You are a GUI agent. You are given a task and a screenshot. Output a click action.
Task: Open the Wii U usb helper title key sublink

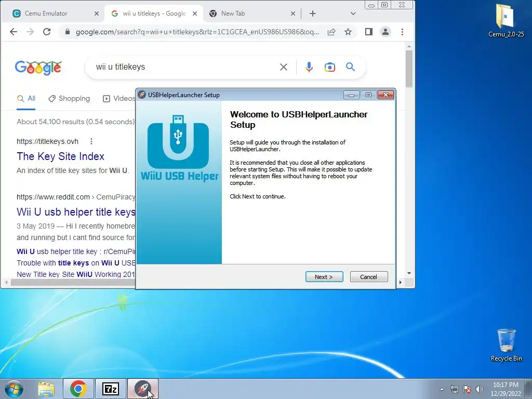[x=76, y=251]
